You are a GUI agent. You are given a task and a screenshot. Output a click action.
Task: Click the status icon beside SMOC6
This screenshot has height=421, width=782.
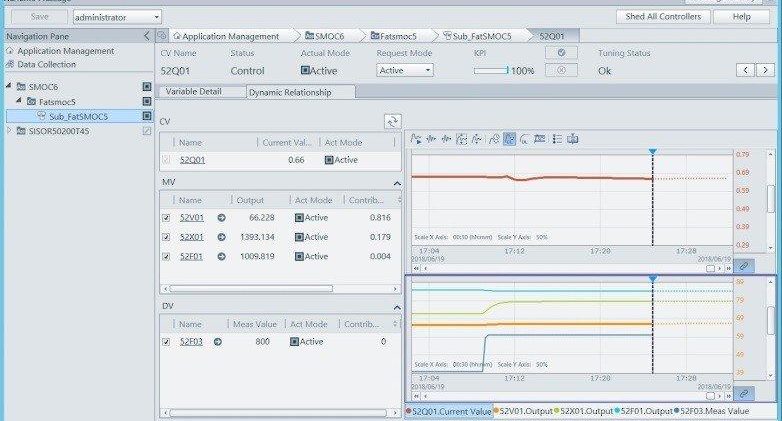(146, 86)
